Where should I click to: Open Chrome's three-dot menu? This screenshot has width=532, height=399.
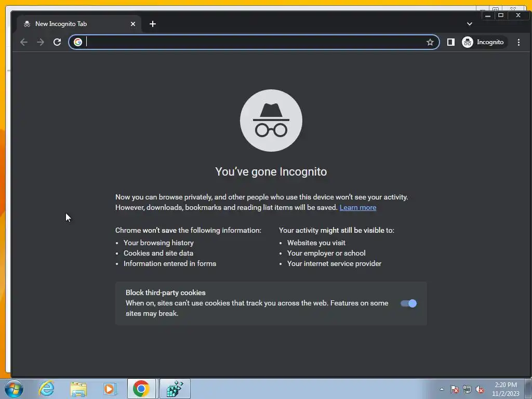point(518,42)
